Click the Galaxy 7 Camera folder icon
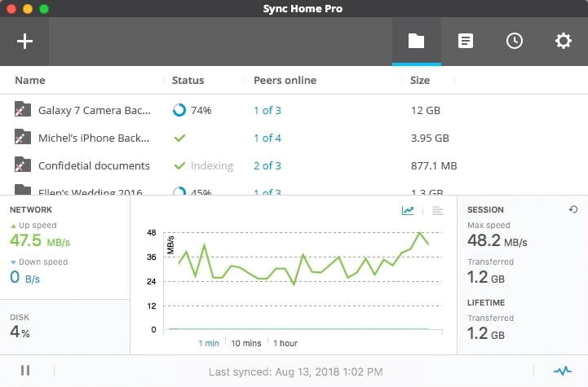Screen dimensions: 588x387 23,110
